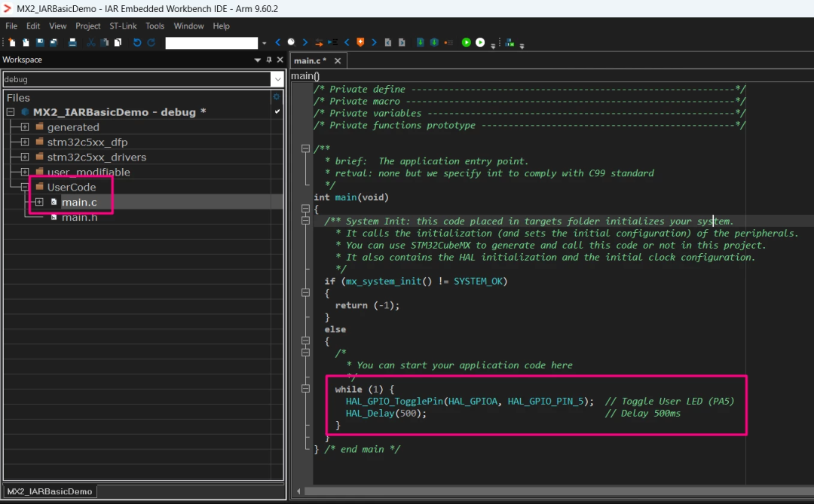The height and width of the screenshot is (504, 814).
Task: Click the Save All toolbar icon
Action: point(54,42)
